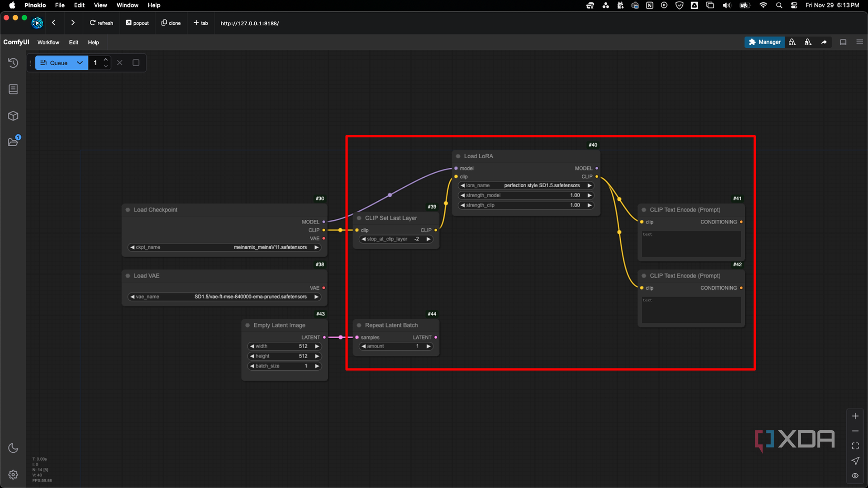This screenshot has width=868, height=488.
Task: Toggle the dark theme moon icon
Action: pos(13,448)
